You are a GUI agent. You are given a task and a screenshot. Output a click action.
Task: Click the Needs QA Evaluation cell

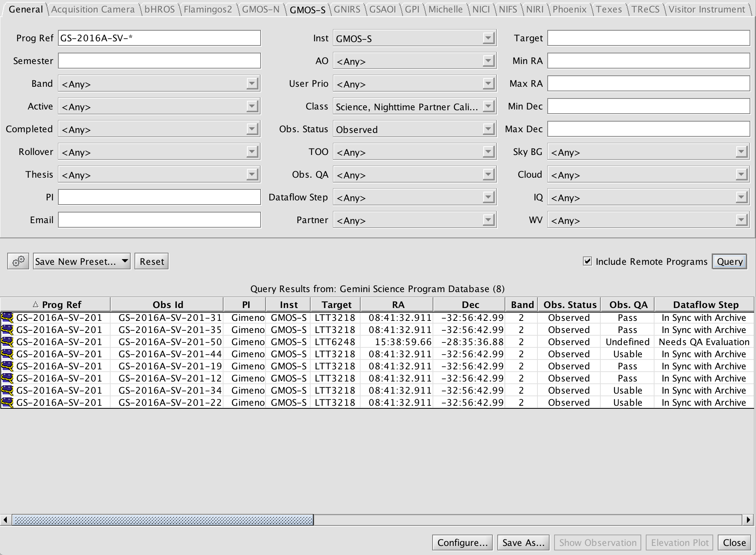pos(704,342)
